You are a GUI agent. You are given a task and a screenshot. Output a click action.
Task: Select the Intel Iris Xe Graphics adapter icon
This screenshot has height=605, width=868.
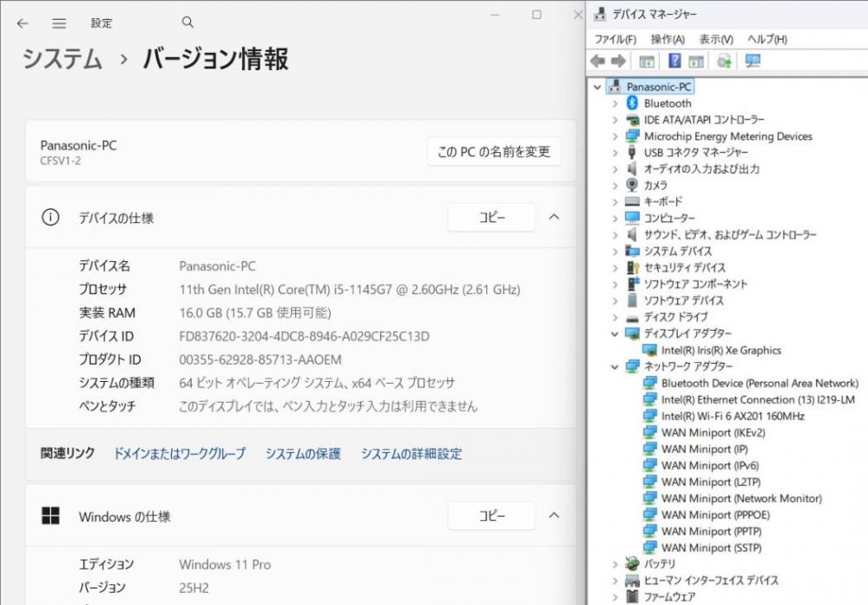point(649,350)
